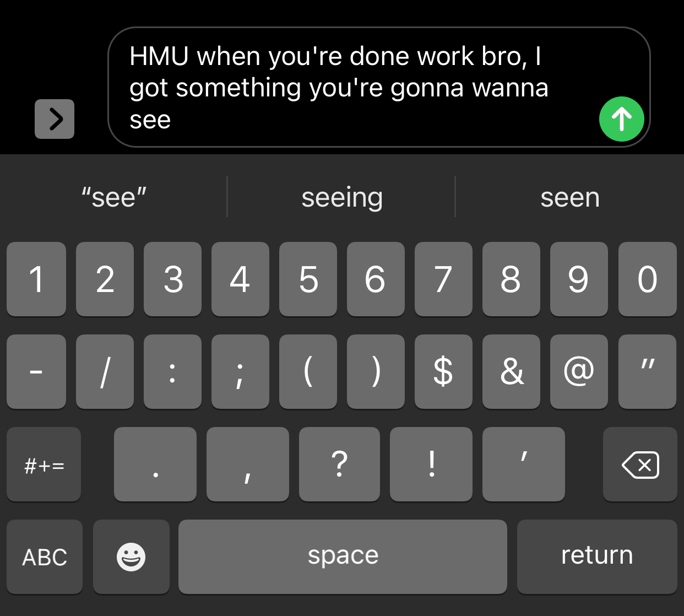Tap the backspace delete key
Viewport: 684px width, 616px height.
(x=640, y=464)
